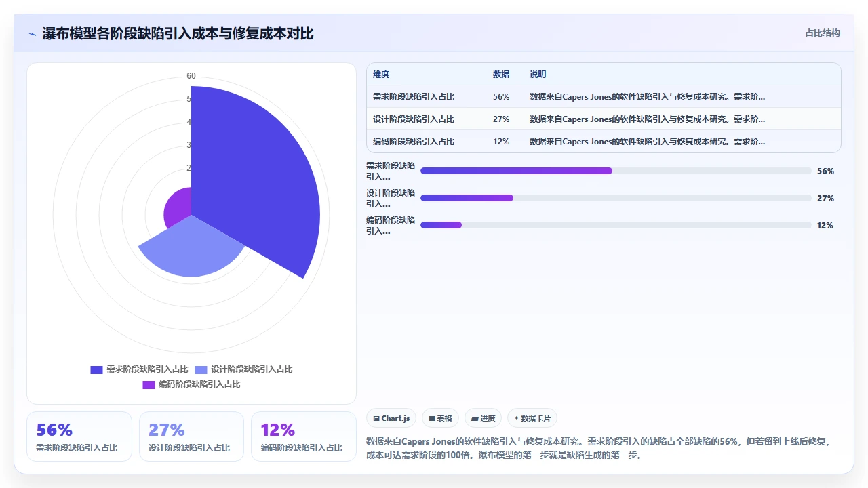868x488 pixels.
Task: Open the 12% 编码阶段 data card
Action: pyautogui.click(x=304, y=436)
